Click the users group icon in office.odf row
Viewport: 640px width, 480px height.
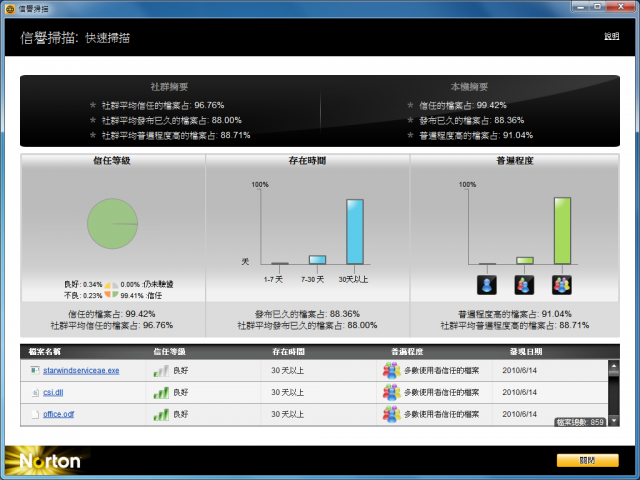coord(391,414)
